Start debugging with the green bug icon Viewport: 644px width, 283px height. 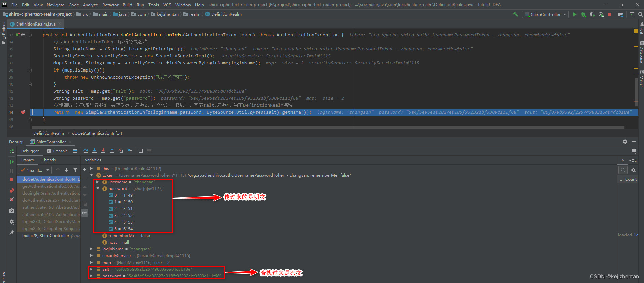tap(583, 14)
